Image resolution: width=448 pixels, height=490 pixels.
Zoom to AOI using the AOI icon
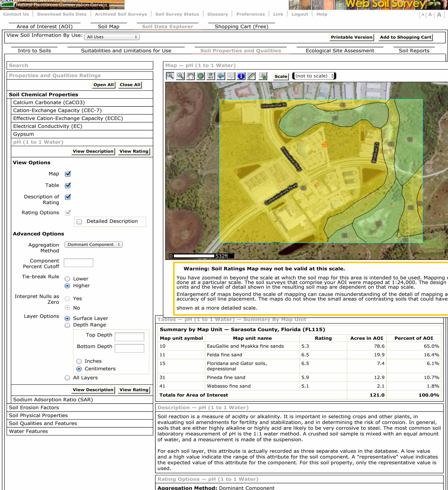click(x=211, y=76)
